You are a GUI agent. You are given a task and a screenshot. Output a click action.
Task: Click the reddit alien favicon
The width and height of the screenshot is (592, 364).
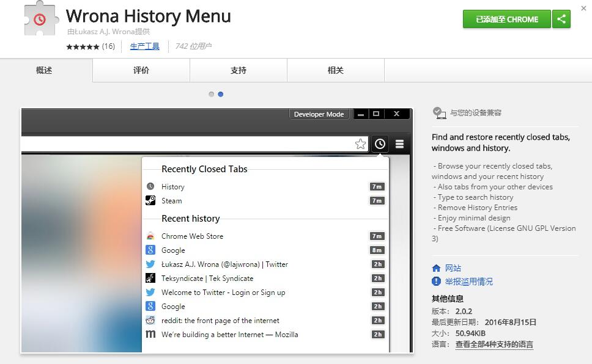(x=150, y=320)
